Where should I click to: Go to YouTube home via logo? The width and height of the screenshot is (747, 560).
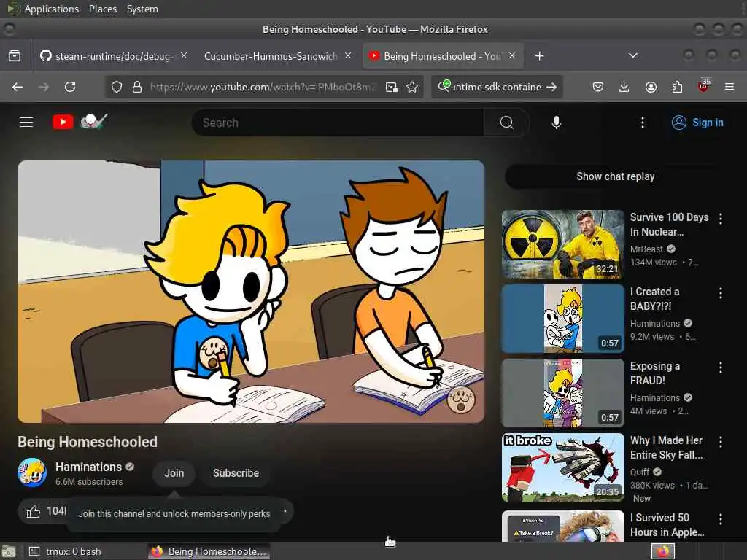pyautogui.click(x=80, y=122)
